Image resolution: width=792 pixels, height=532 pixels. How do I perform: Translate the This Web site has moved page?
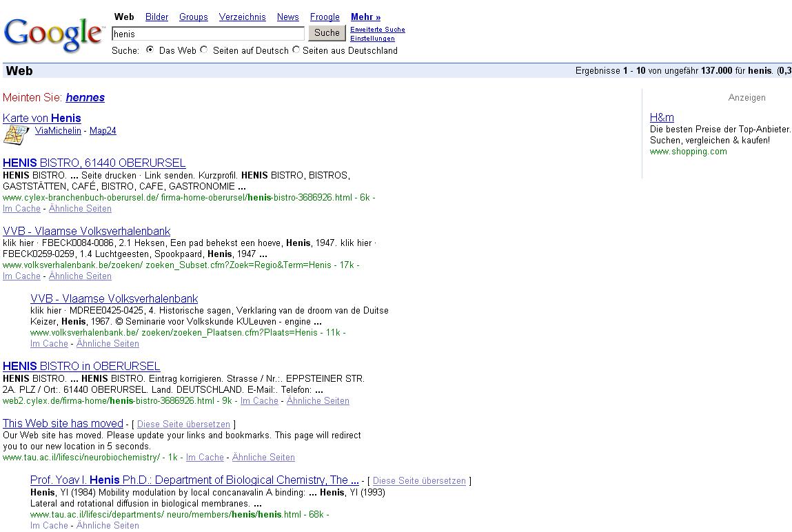[183, 424]
